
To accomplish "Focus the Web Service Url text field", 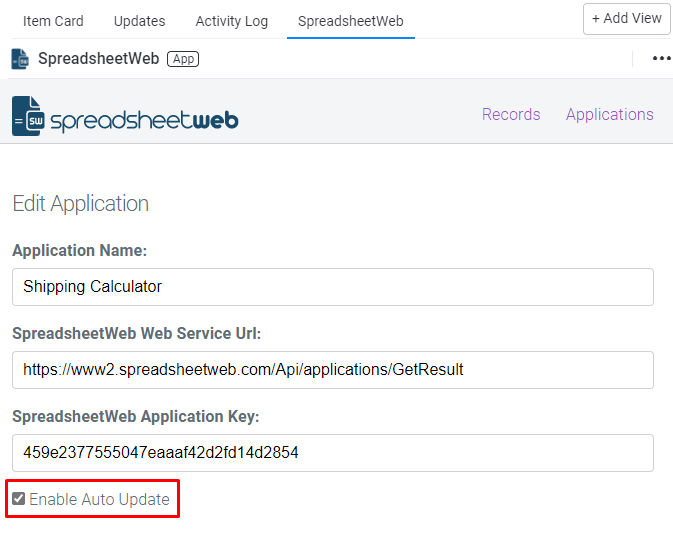I will (x=333, y=369).
